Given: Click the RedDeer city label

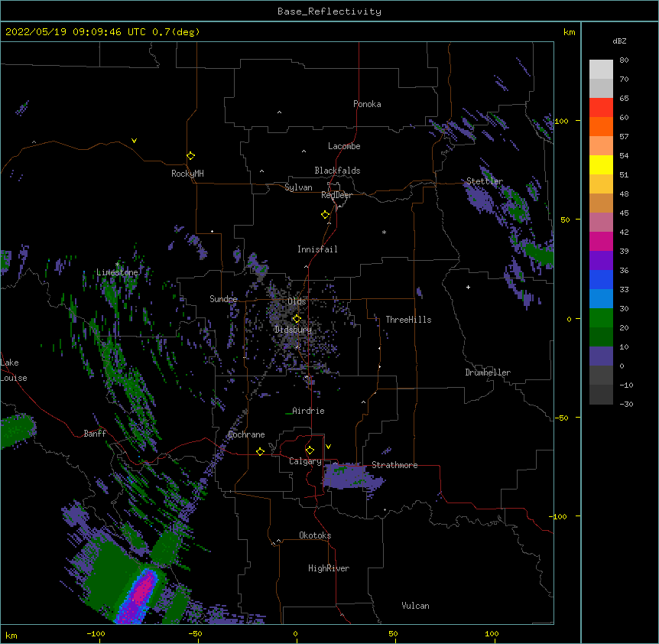Looking at the screenshot, I should point(336,195).
